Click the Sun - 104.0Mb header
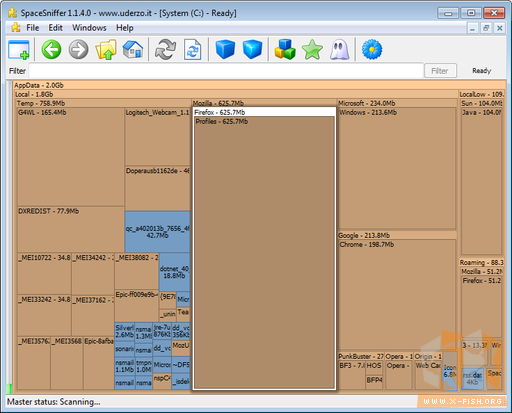Viewport: 512px width, 413px height. pos(481,103)
